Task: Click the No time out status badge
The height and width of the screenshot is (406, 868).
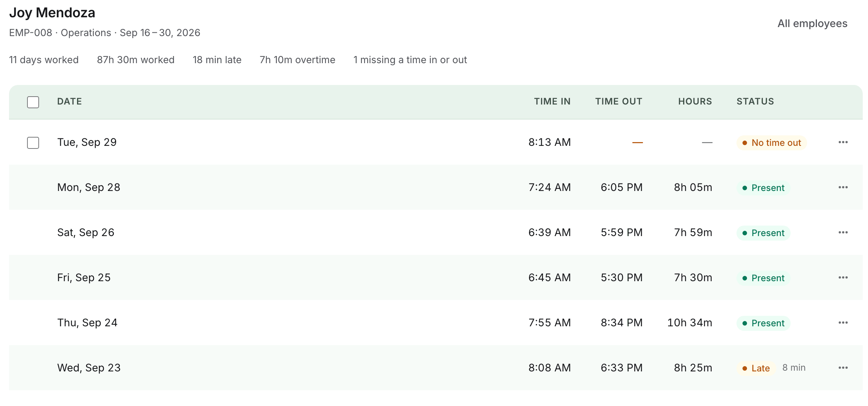Action: click(772, 143)
